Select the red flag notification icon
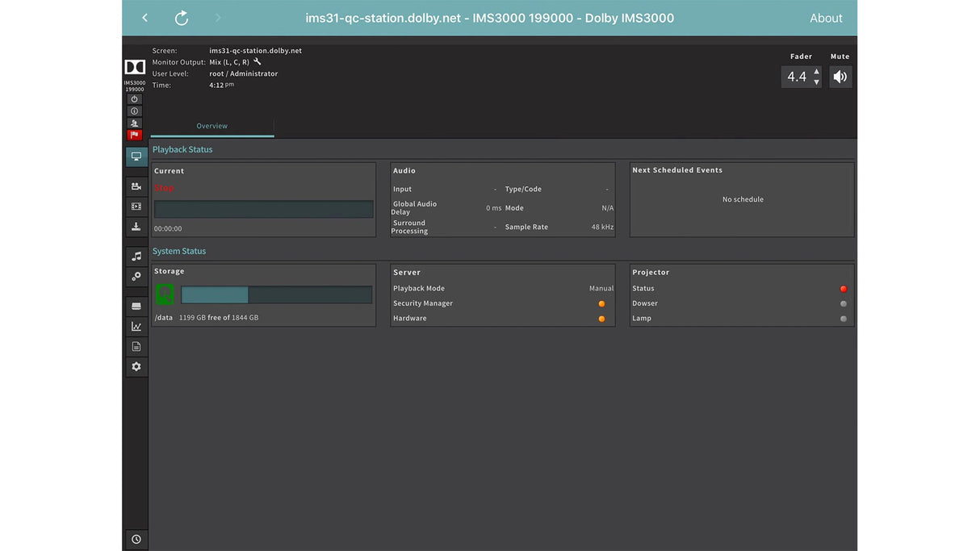This screenshot has height=551, width=980. (x=135, y=134)
